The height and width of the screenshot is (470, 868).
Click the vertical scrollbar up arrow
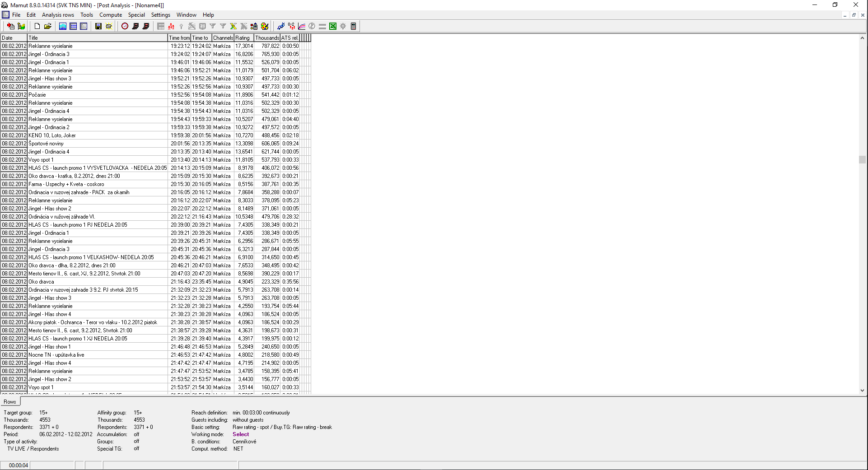862,38
